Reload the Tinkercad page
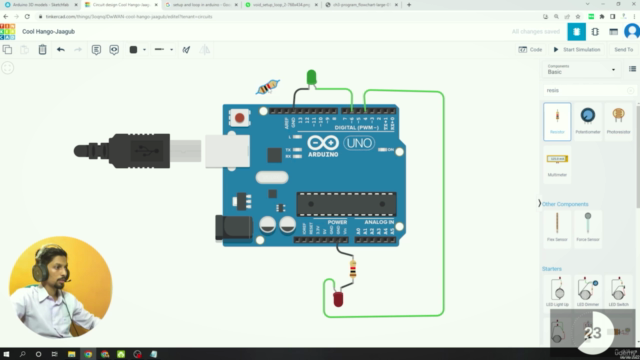 pyautogui.click(x=27, y=17)
